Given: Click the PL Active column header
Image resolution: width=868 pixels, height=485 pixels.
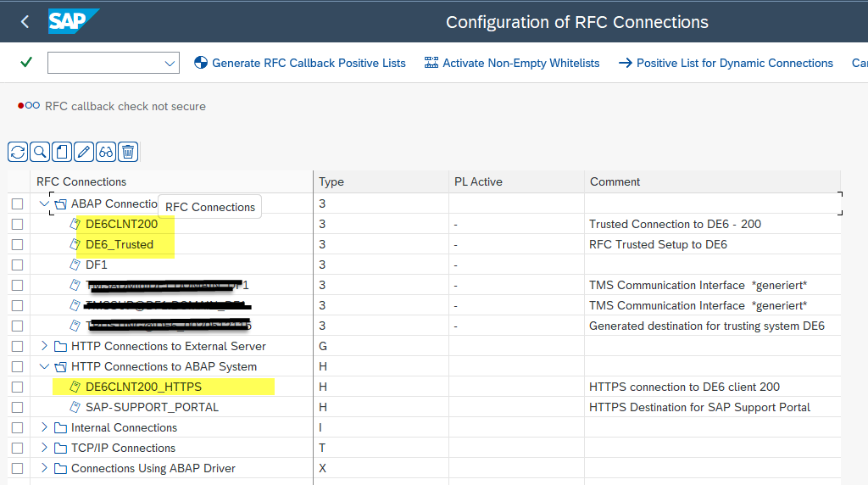Looking at the screenshot, I should (x=516, y=181).
